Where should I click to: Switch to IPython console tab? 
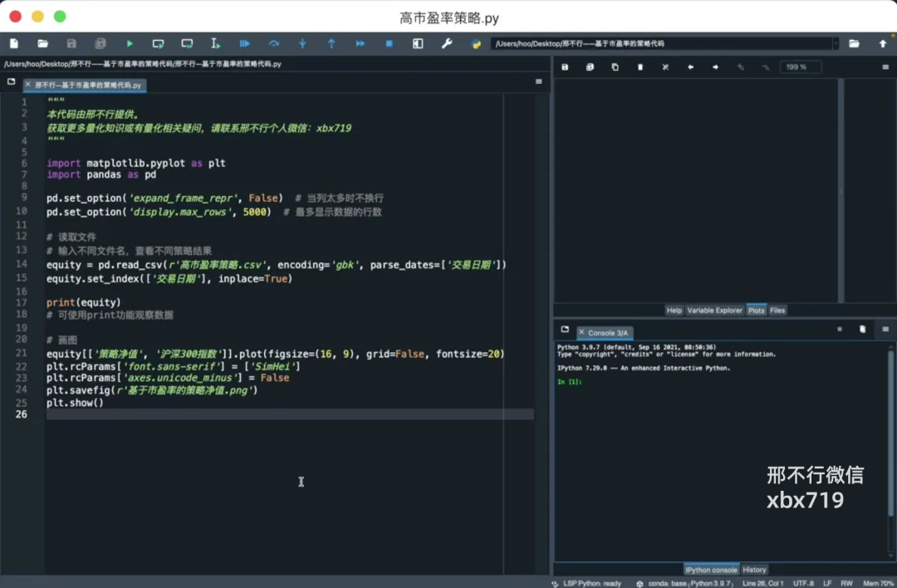(711, 570)
